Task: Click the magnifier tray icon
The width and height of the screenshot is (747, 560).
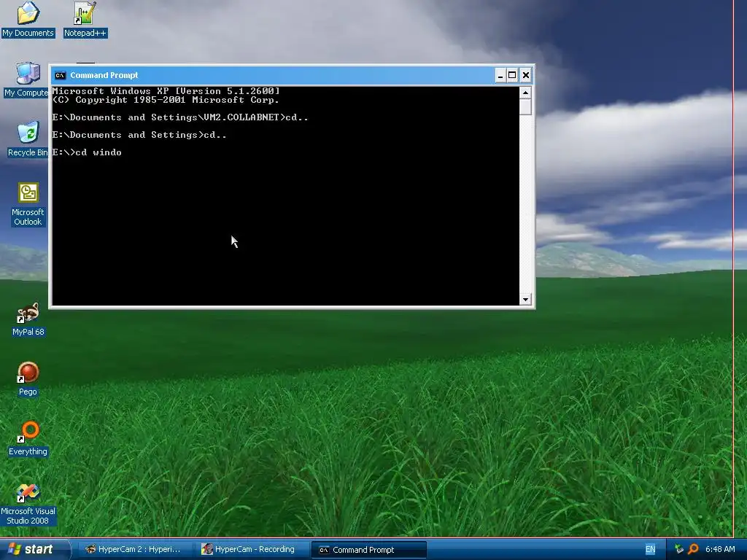Action: 693,549
